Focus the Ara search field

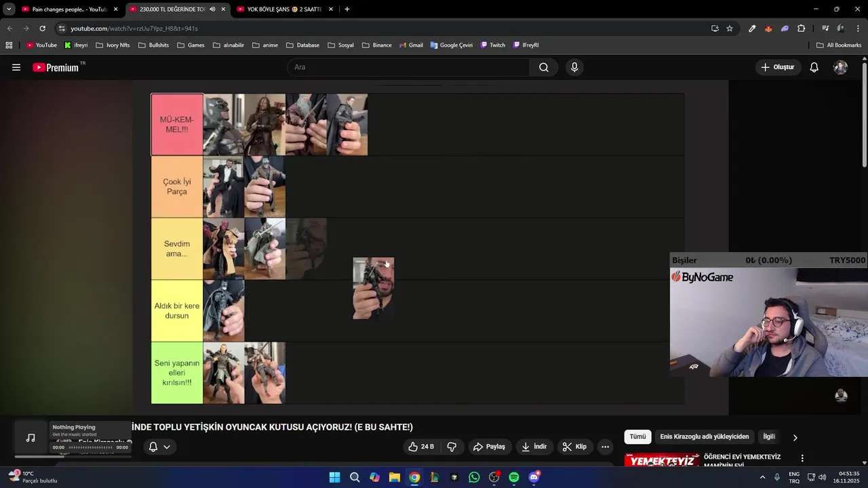408,67
